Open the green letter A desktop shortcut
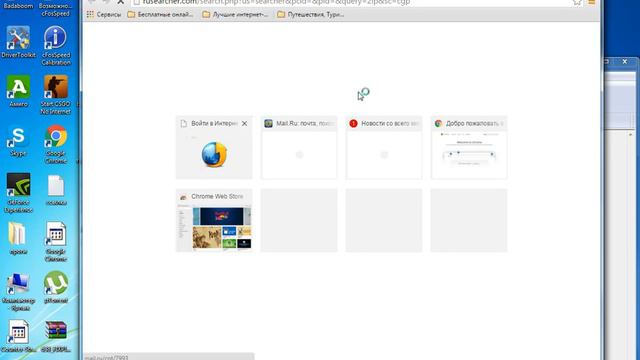 [18, 91]
